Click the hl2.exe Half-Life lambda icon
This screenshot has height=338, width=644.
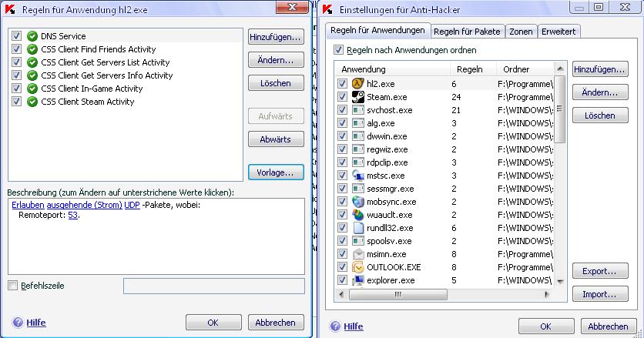pyautogui.click(x=358, y=84)
